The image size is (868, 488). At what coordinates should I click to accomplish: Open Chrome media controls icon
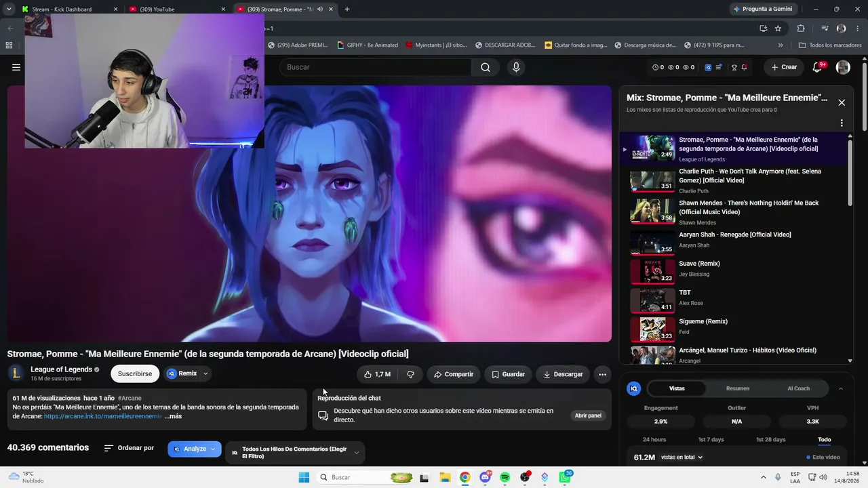coord(825,28)
